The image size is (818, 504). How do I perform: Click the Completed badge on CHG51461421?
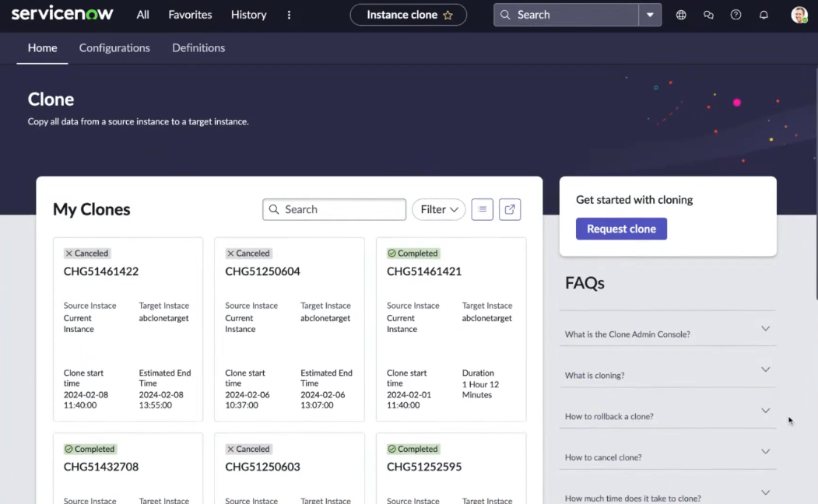[413, 253]
